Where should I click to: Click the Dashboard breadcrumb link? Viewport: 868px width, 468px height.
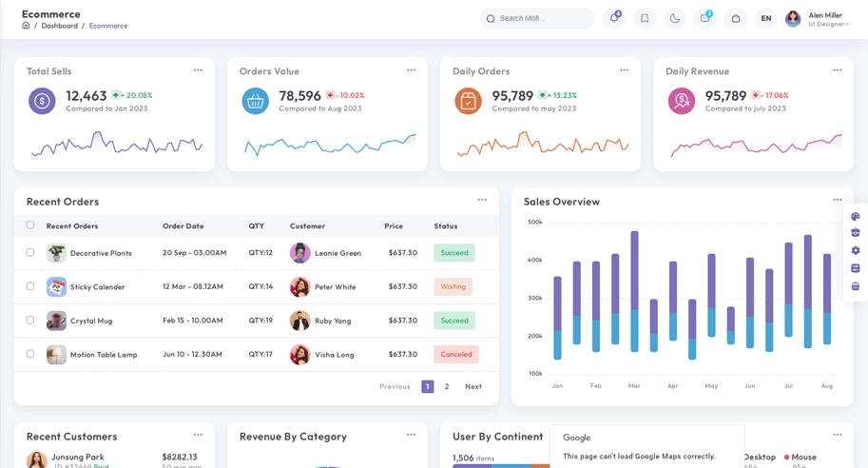coord(59,26)
